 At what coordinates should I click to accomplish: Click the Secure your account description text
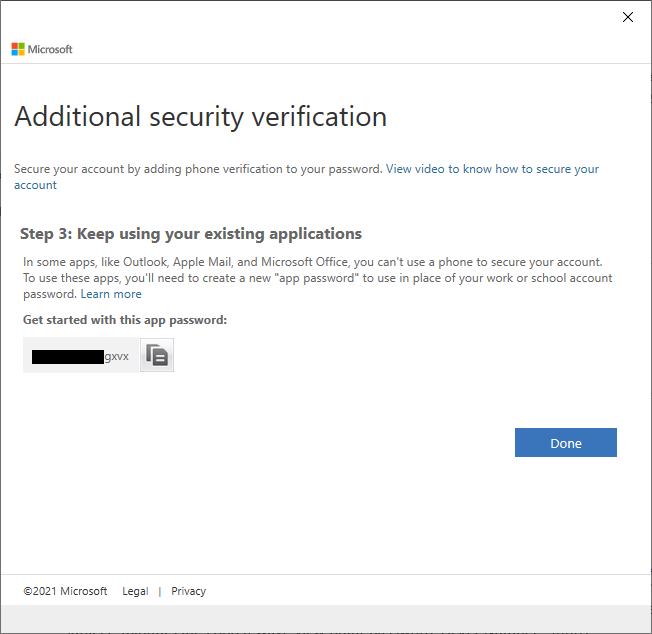pyautogui.click(x=198, y=169)
